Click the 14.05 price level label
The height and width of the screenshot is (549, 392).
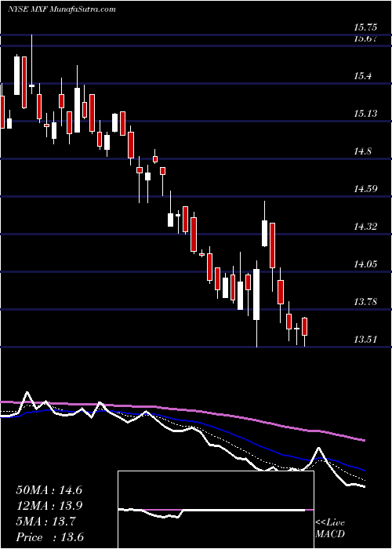365,264
